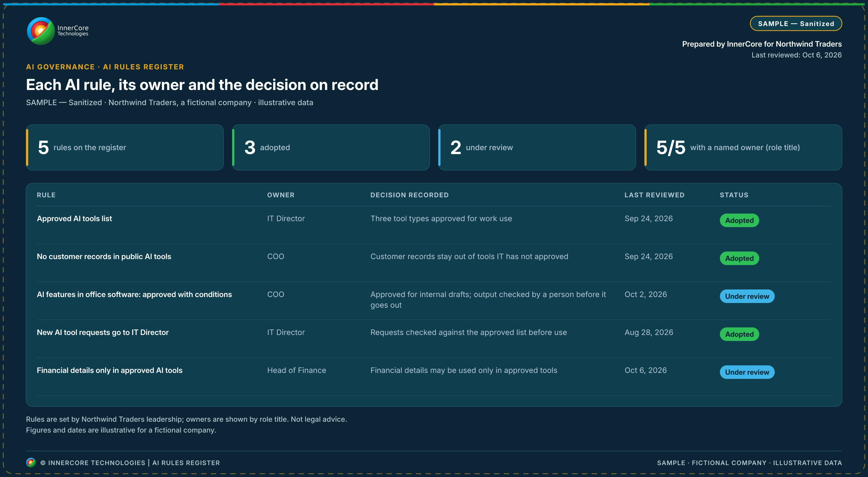Click Under review badge for Financial details rule
The image size is (868, 477).
click(747, 372)
